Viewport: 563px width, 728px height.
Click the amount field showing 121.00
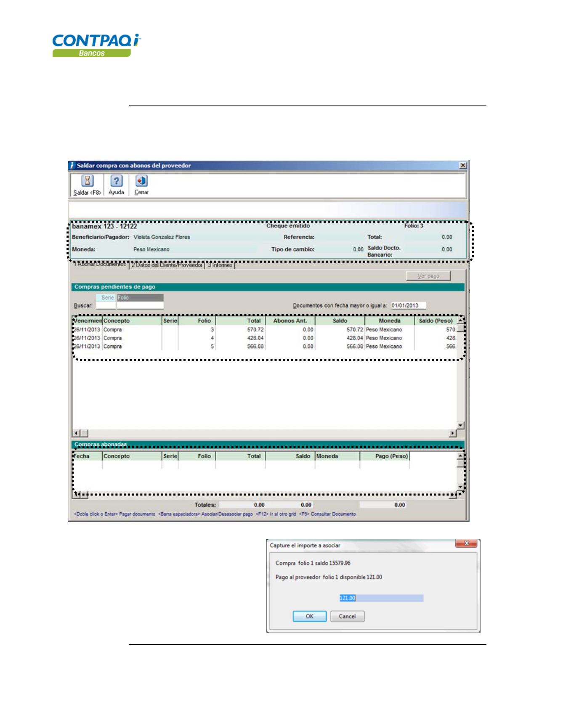click(x=381, y=598)
